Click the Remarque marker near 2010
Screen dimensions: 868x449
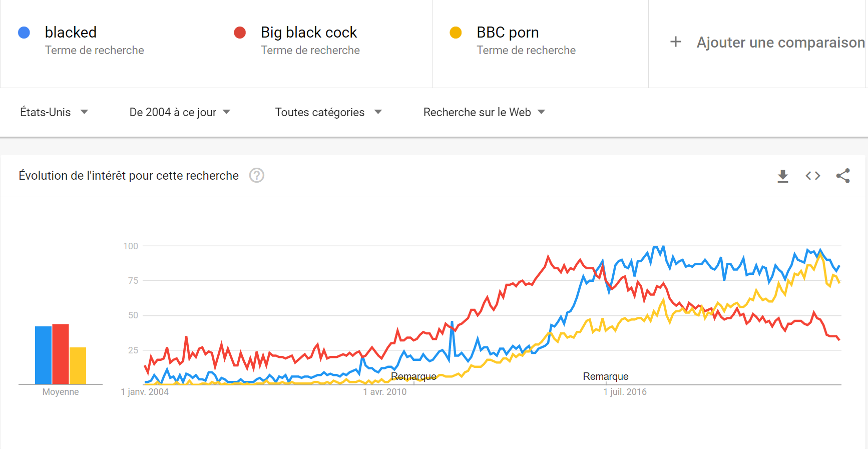413,376
